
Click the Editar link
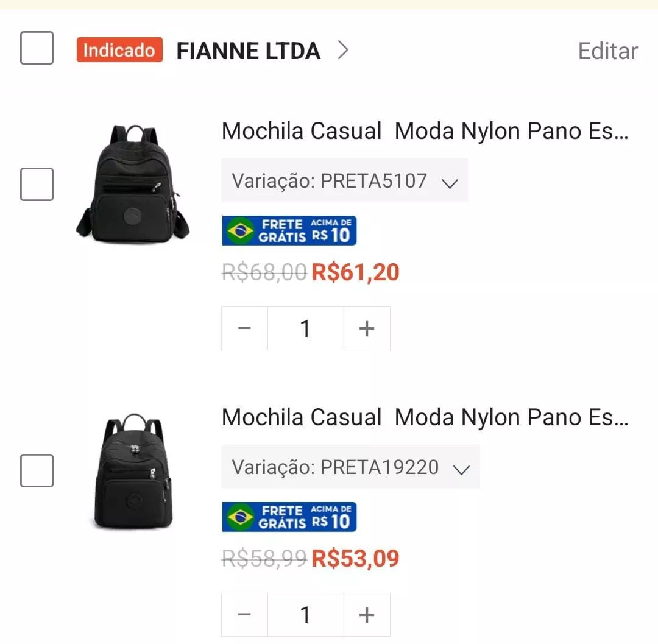click(x=607, y=51)
